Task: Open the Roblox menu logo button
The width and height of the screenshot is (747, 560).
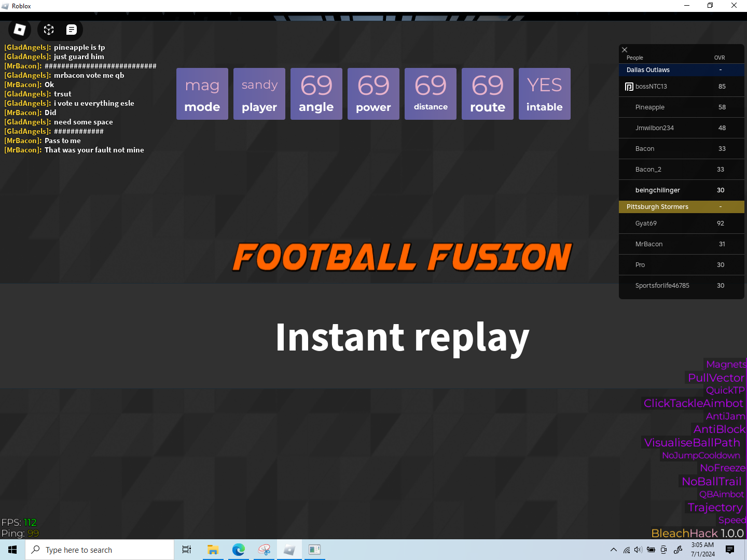Action: click(20, 30)
